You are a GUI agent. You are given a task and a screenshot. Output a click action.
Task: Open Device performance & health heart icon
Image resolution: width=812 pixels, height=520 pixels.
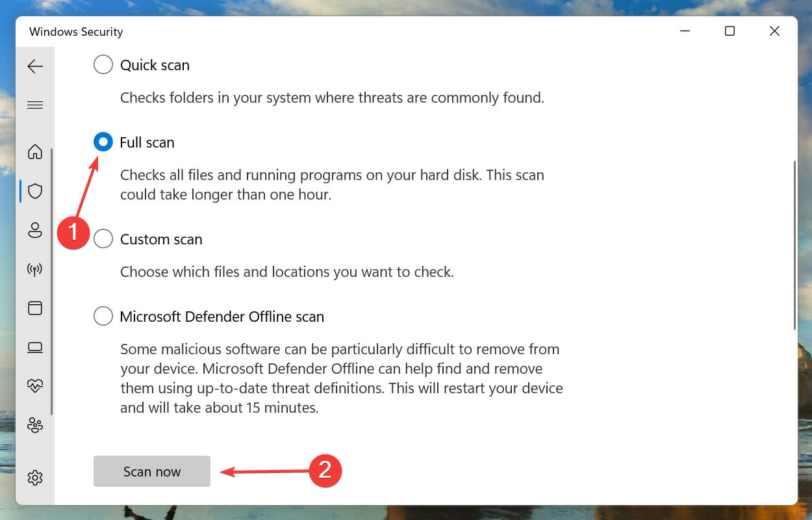35,386
